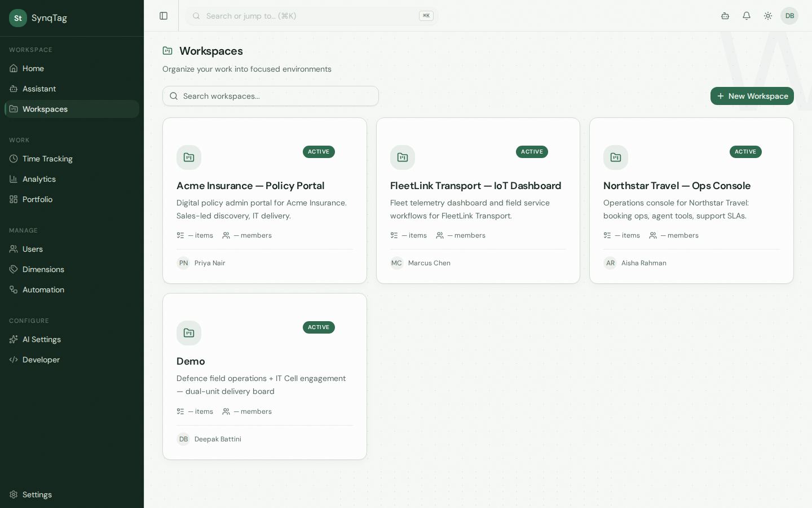The image size is (812, 508).
Task: Open Settings at the sidebar bottom
Action: (72, 494)
